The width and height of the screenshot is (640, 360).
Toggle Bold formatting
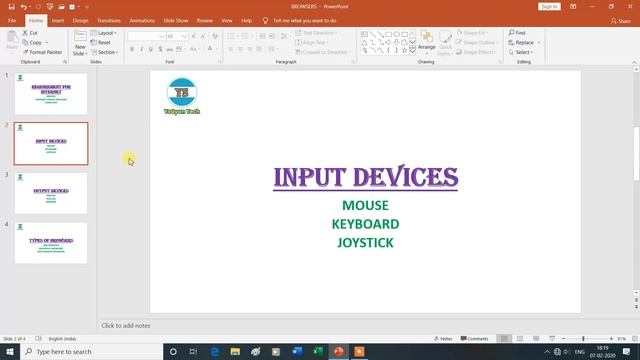(132, 49)
